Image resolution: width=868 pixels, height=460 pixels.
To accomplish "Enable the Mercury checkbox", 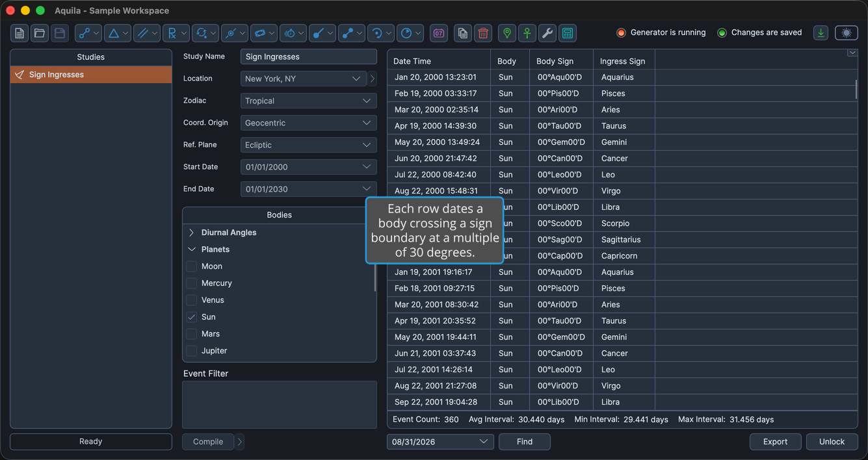I will pyautogui.click(x=192, y=283).
